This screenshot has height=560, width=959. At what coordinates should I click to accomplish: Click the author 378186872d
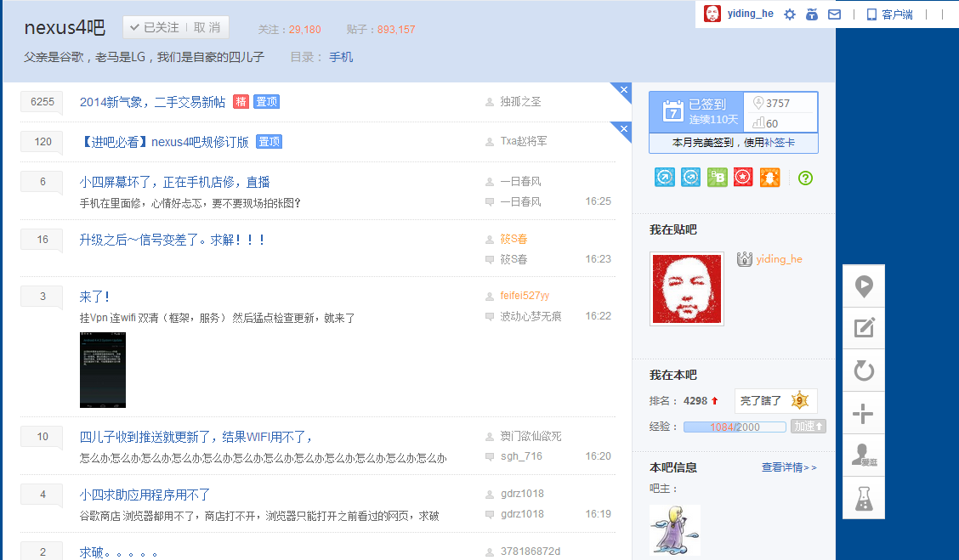click(531, 551)
